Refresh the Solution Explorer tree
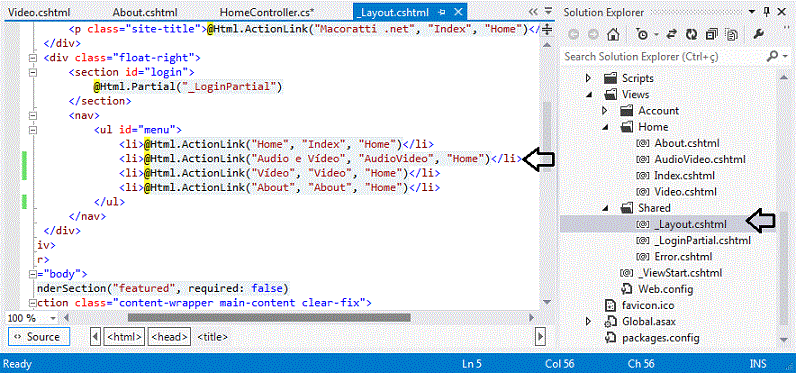The height and width of the screenshot is (373, 796). click(691, 34)
